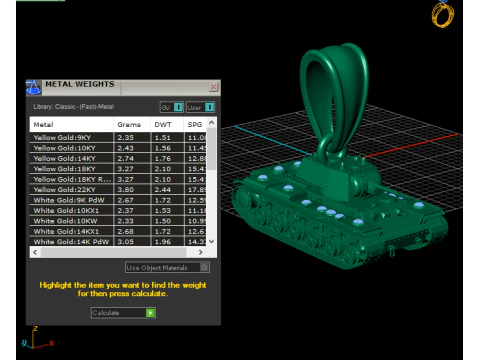Click the Library: Classic - (Fast)-Metal label

click(74, 107)
